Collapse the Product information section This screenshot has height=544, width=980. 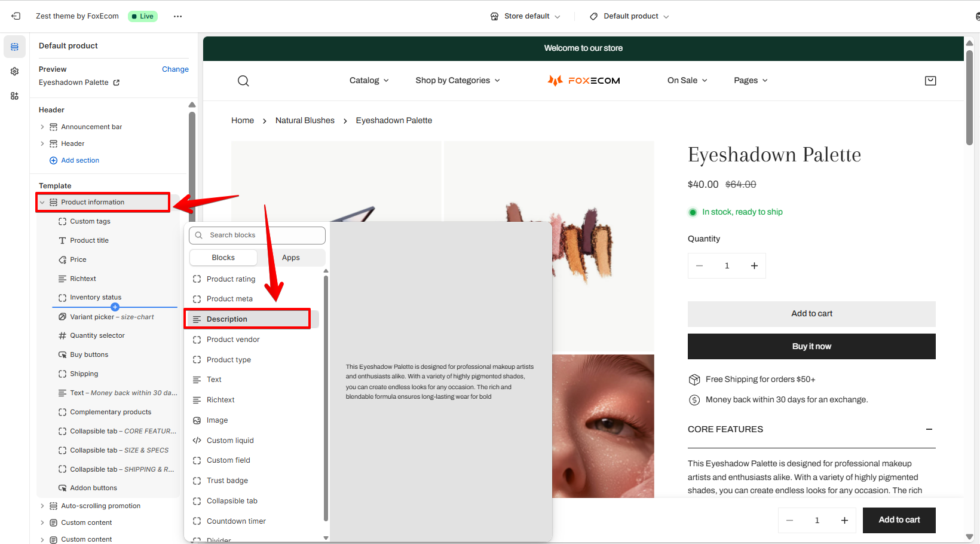pyautogui.click(x=42, y=202)
